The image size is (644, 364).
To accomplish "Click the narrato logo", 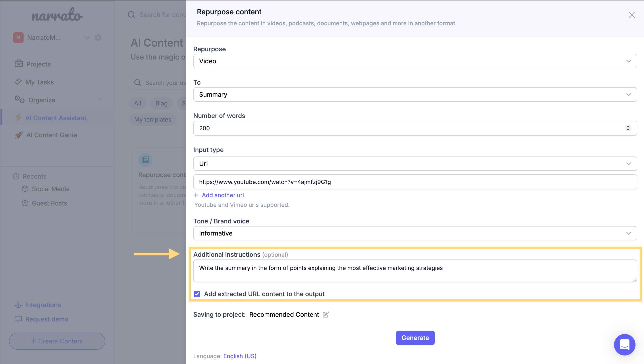I will pos(57,15).
